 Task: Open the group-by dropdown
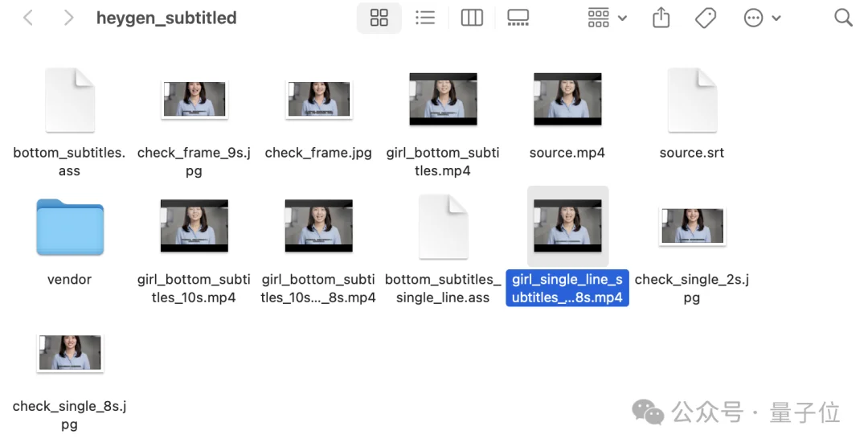[607, 18]
